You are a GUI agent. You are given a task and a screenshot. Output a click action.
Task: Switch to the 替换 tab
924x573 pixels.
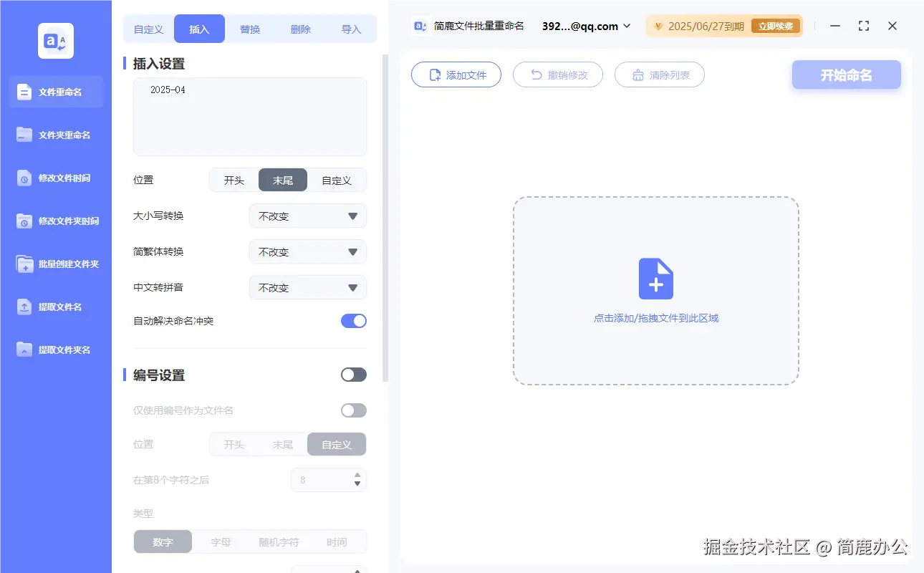click(x=250, y=29)
